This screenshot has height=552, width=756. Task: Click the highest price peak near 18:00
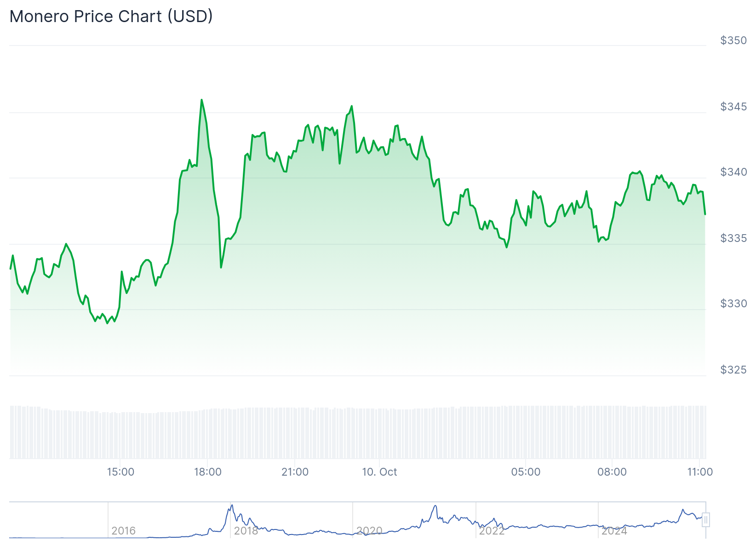tap(201, 100)
